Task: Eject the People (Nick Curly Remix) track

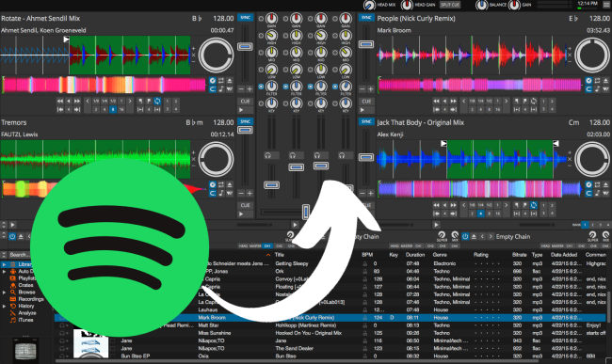Action: (x=605, y=81)
